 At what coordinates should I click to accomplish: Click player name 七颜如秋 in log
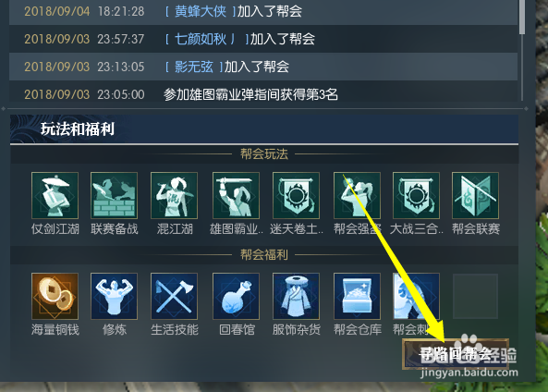[201, 39]
